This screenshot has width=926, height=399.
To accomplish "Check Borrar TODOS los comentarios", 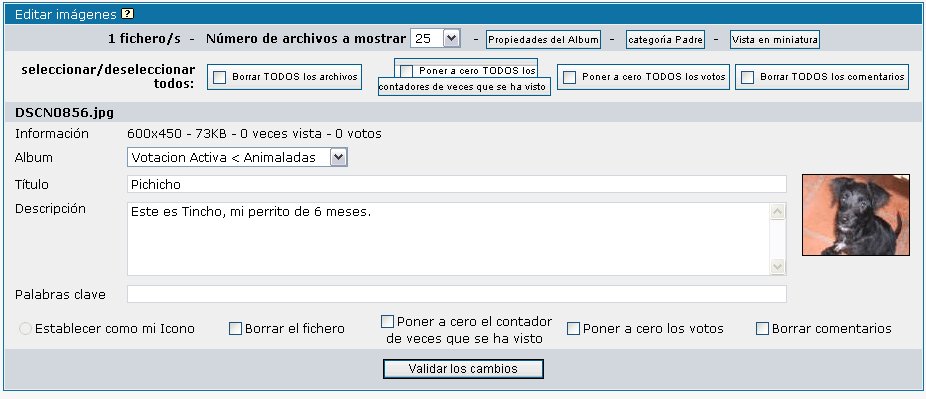I will (748, 77).
